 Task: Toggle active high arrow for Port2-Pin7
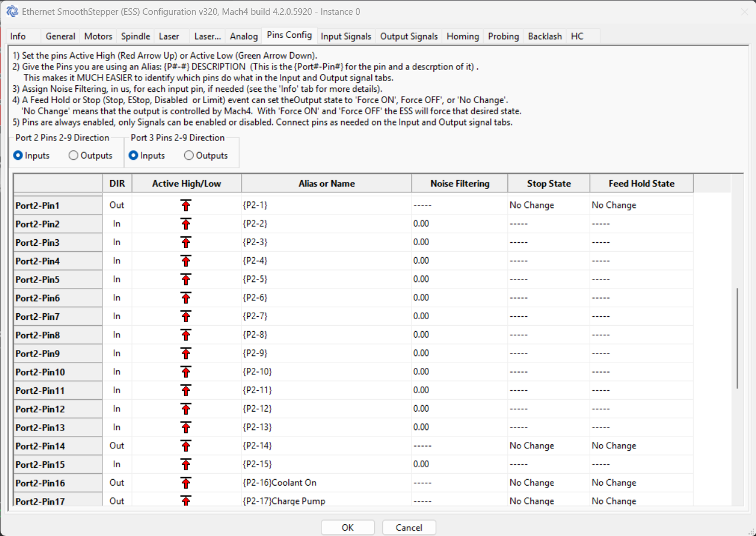[x=186, y=316]
